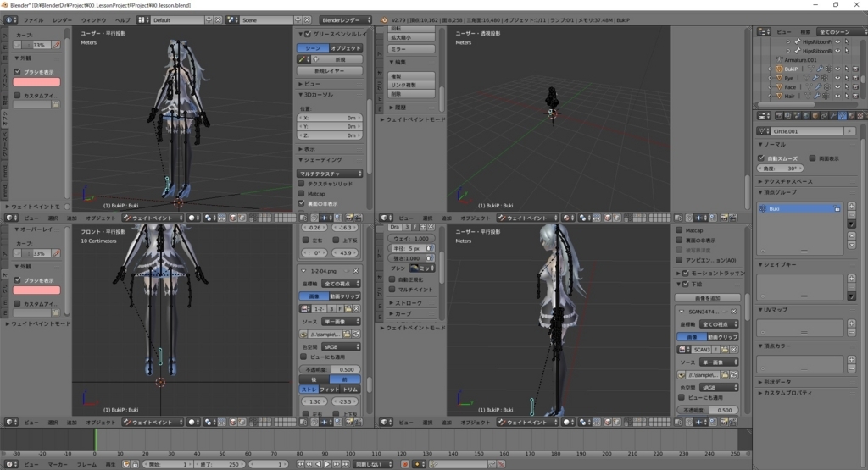This screenshot has height=470, width=868.
Task: Select the オブジェクト grease pencil source button
Action: (346, 48)
